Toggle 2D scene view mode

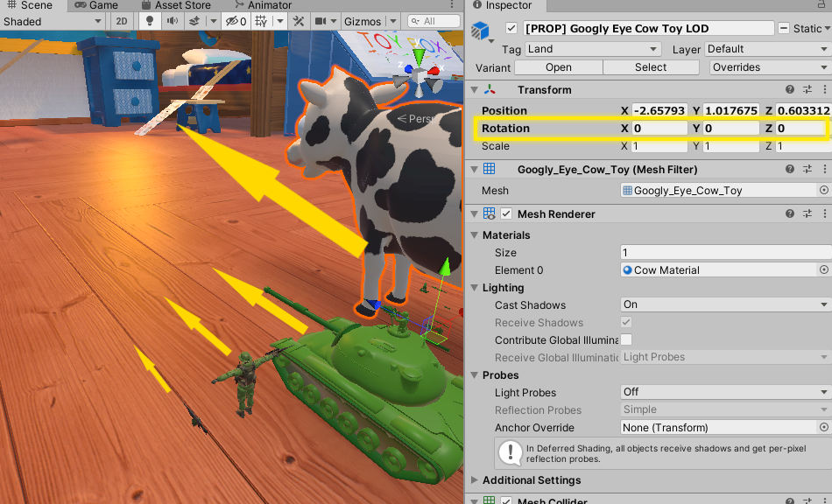pos(122,22)
